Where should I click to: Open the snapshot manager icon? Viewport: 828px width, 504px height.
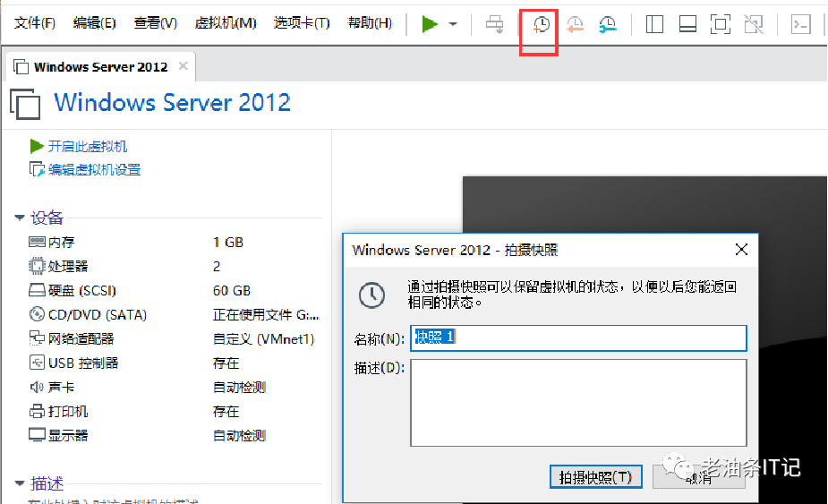point(607,24)
